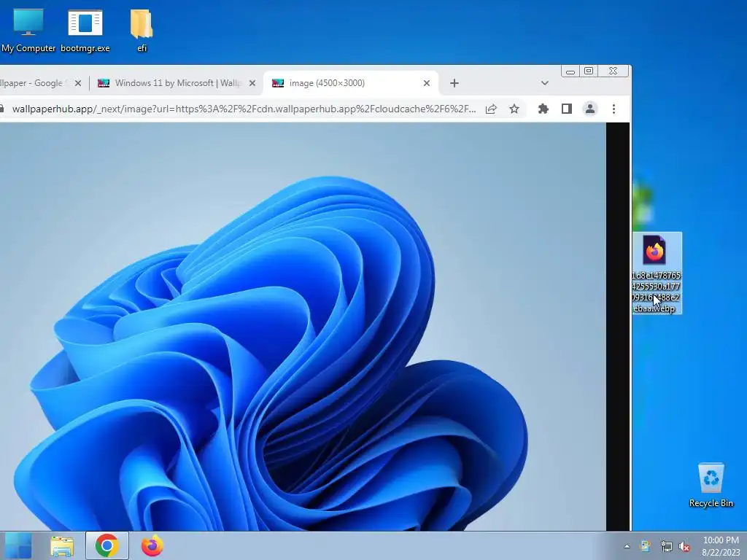Show hidden system tray icons

click(x=627, y=546)
